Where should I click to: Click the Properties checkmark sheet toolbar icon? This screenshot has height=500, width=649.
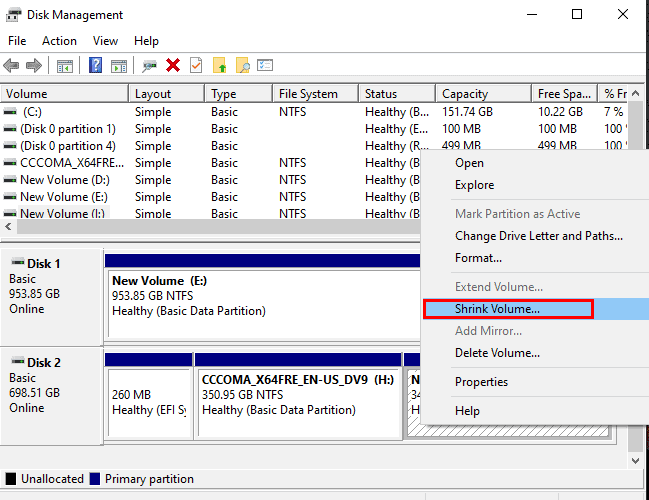pos(196,65)
